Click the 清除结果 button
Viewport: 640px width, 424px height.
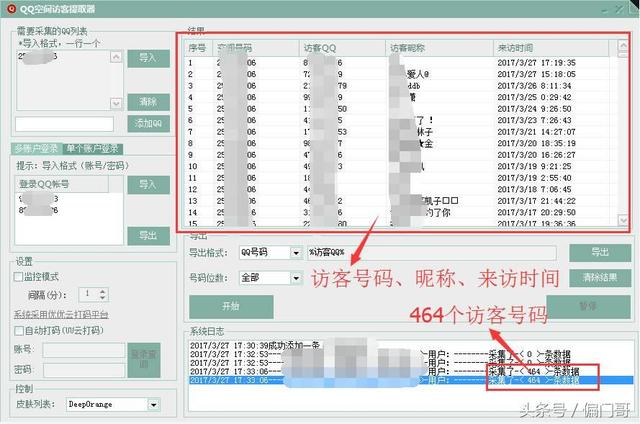tap(600, 278)
